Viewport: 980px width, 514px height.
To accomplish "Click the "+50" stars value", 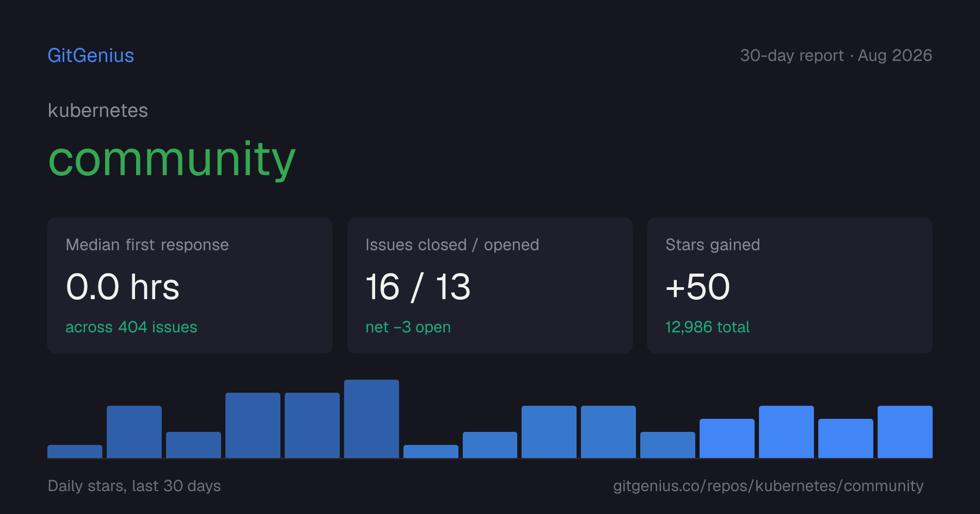I will click(x=697, y=287).
